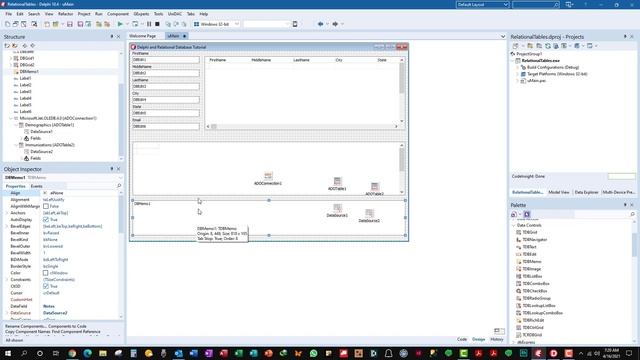Toggle the AlignWithMargins False checkbox

tap(46, 206)
